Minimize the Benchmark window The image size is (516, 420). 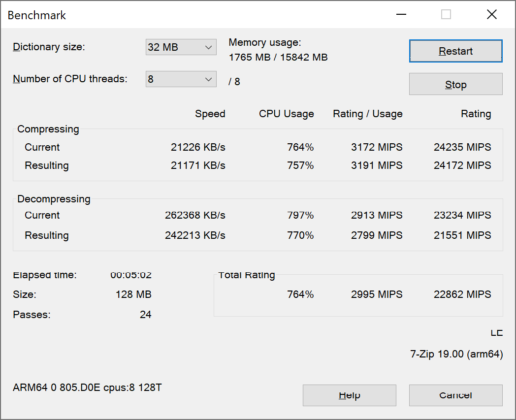pos(401,14)
